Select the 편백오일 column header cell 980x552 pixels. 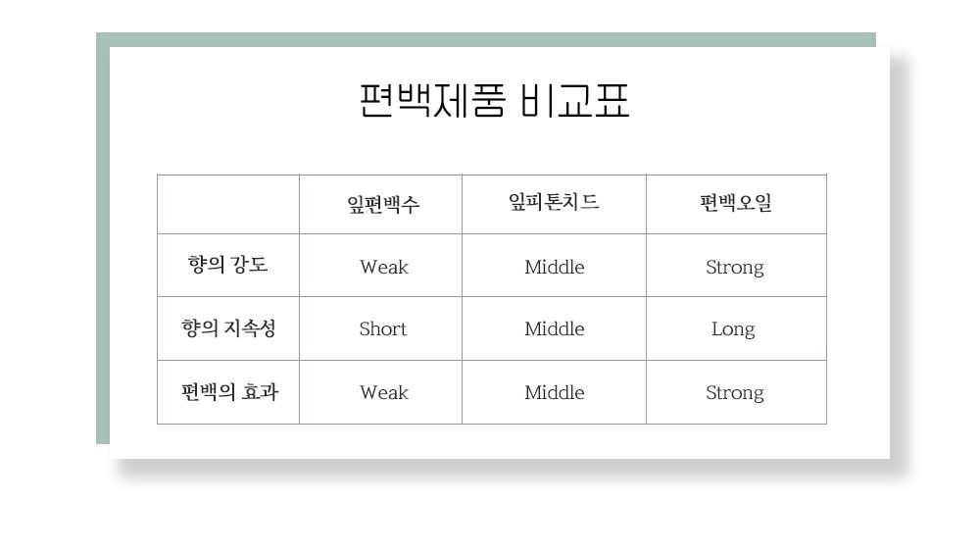pos(736,204)
